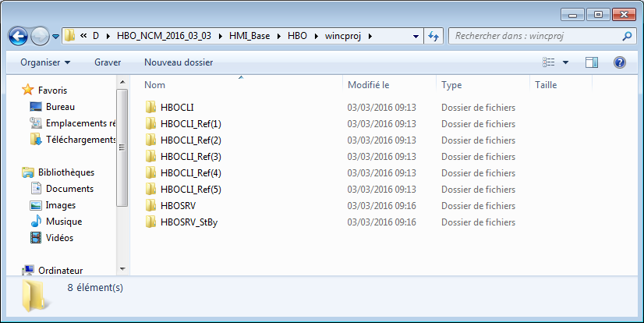Toggle the preview pane icon

[x=591, y=62]
